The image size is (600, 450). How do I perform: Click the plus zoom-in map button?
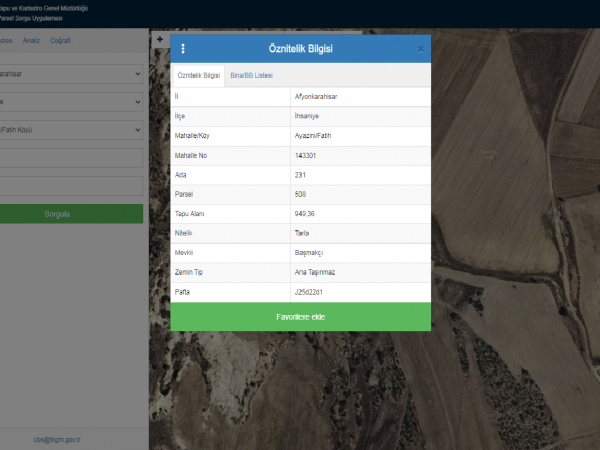pos(160,39)
